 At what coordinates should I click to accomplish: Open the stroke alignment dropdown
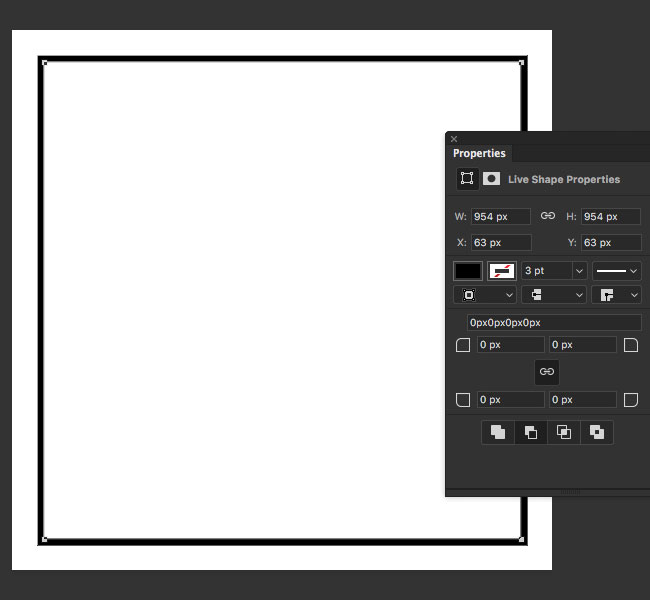click(x=485, y=295)
